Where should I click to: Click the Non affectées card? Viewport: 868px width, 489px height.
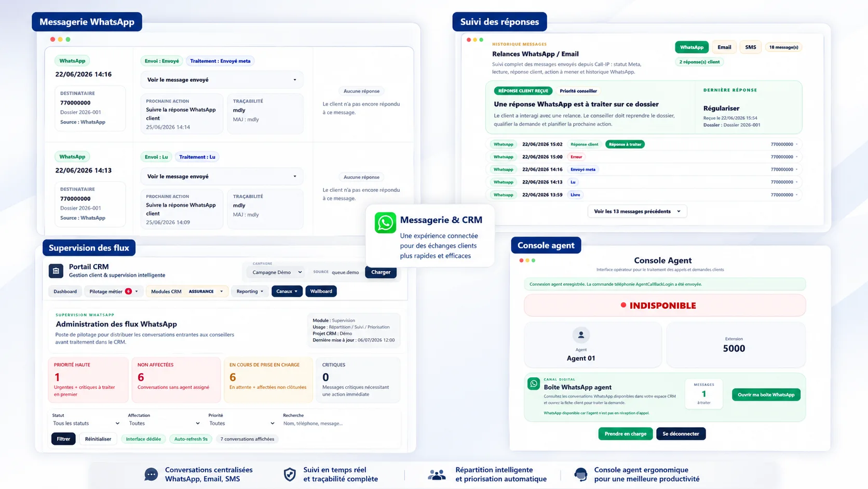[x=176, y=380]
